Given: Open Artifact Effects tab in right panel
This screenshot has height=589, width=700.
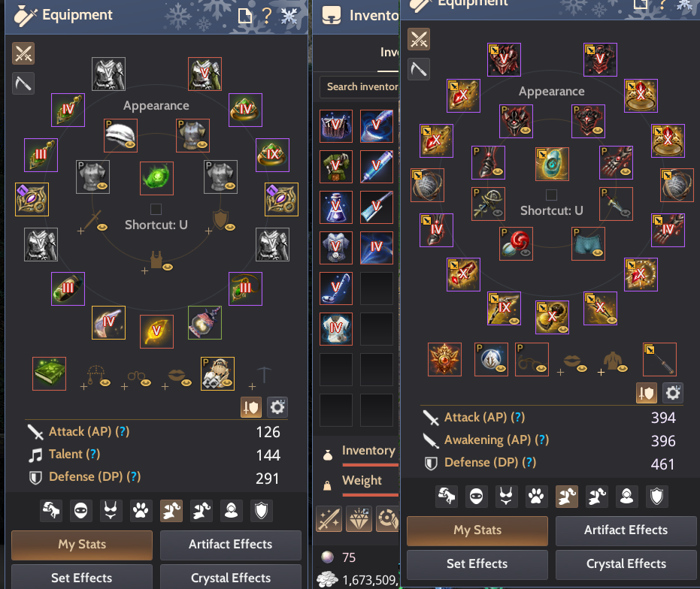Looking at the screenshot, I should point(626,530).
